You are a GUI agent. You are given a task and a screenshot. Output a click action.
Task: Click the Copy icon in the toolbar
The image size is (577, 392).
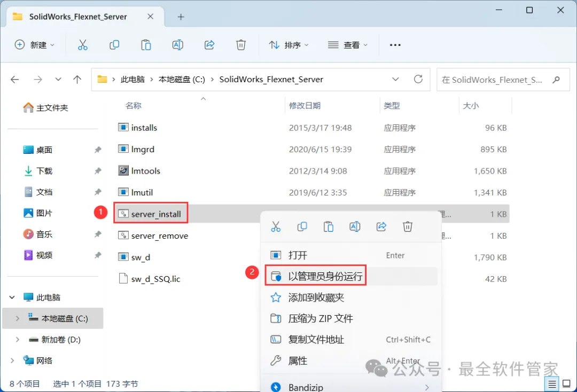coord(114,45)
